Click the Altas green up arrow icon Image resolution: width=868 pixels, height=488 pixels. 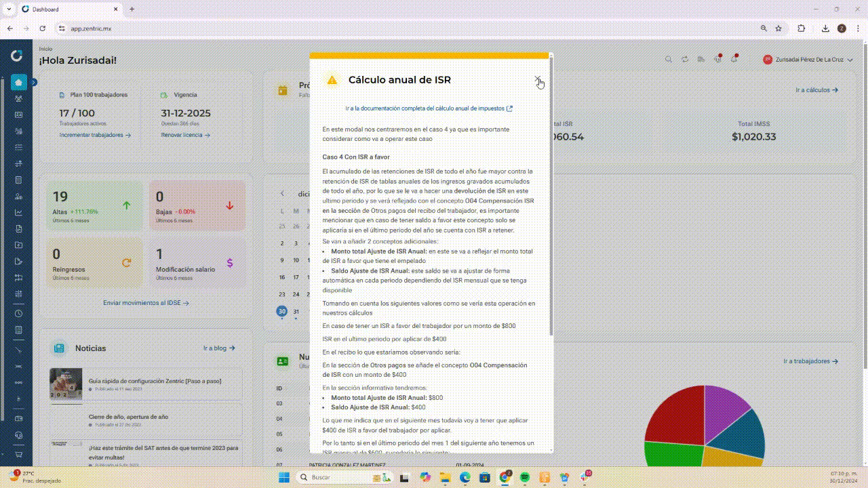click(127, 205)
